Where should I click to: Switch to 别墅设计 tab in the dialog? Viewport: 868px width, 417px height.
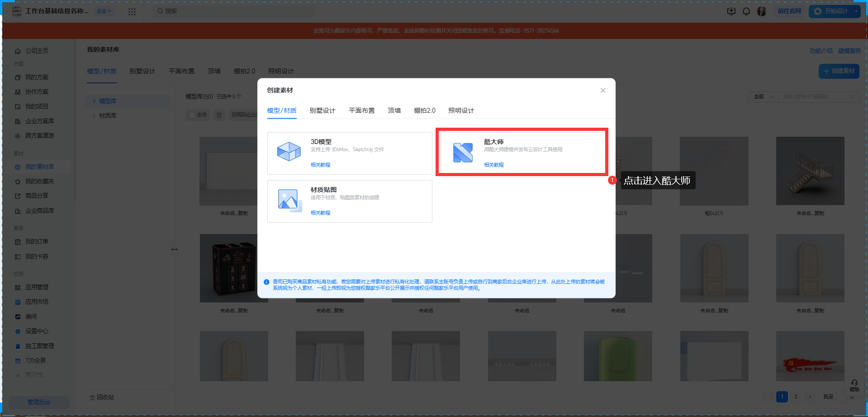323,110
